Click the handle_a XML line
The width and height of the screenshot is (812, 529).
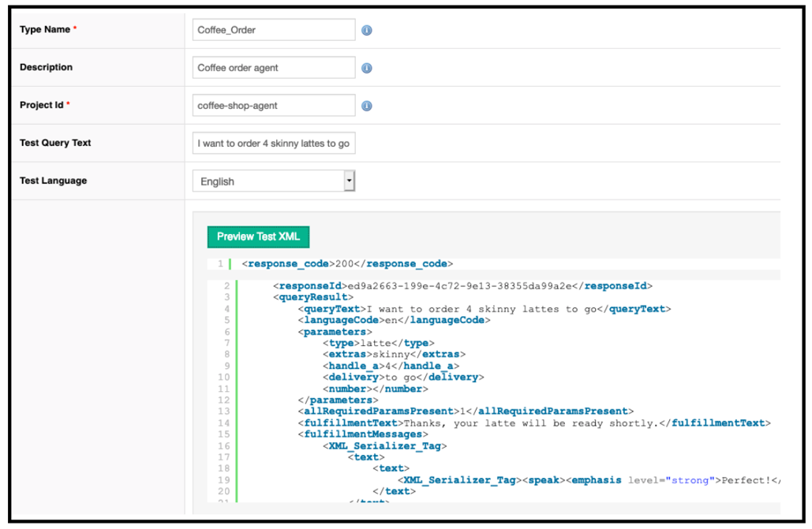[391, 366]
